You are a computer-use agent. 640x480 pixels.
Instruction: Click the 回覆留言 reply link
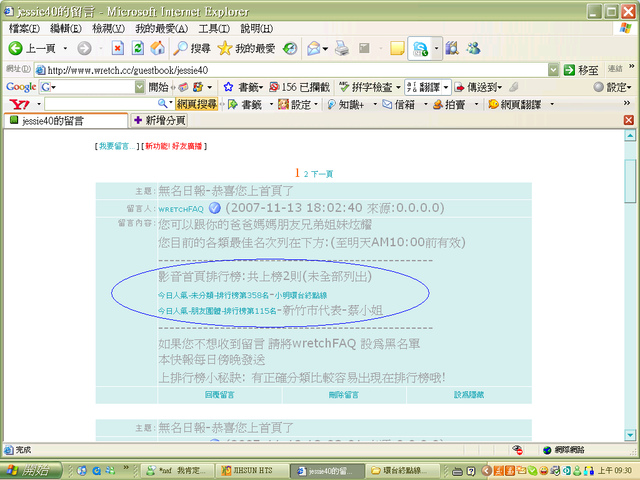pos(220,395)
